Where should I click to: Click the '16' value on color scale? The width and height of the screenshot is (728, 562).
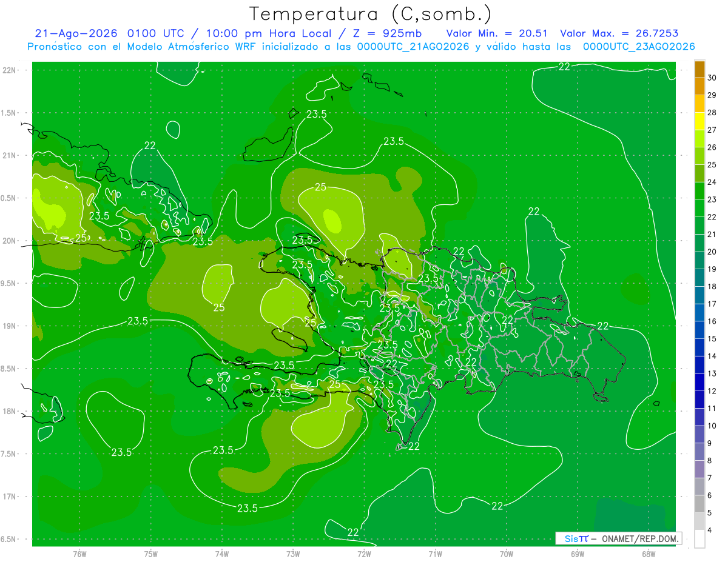713,321
